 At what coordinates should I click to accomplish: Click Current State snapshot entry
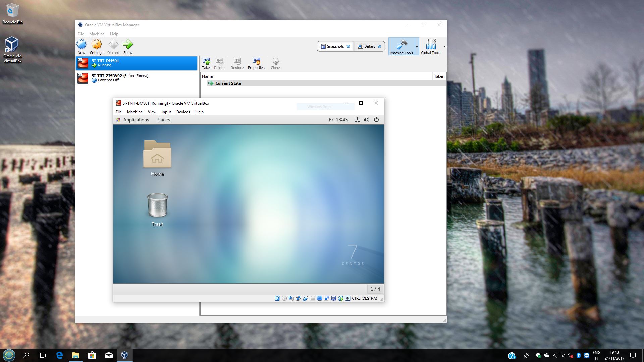tap(227, 83)
